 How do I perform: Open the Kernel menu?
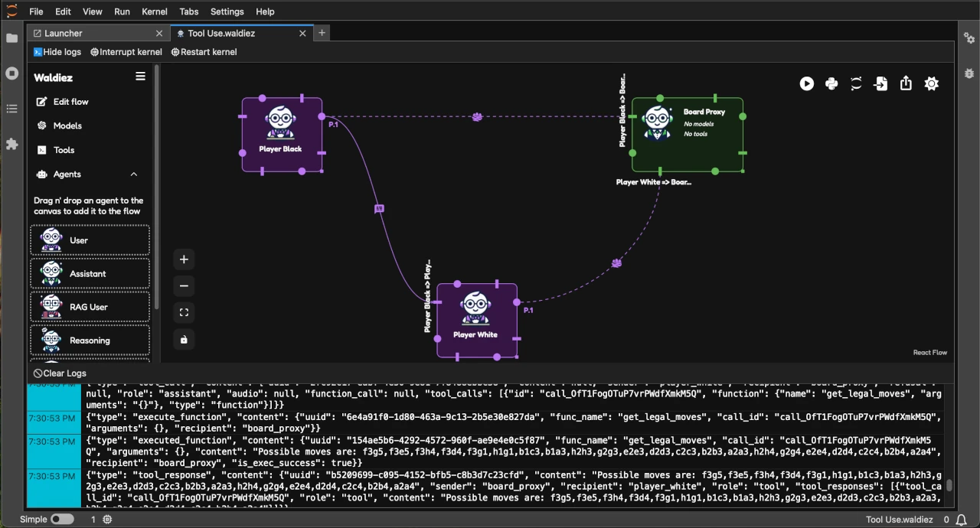154,11
